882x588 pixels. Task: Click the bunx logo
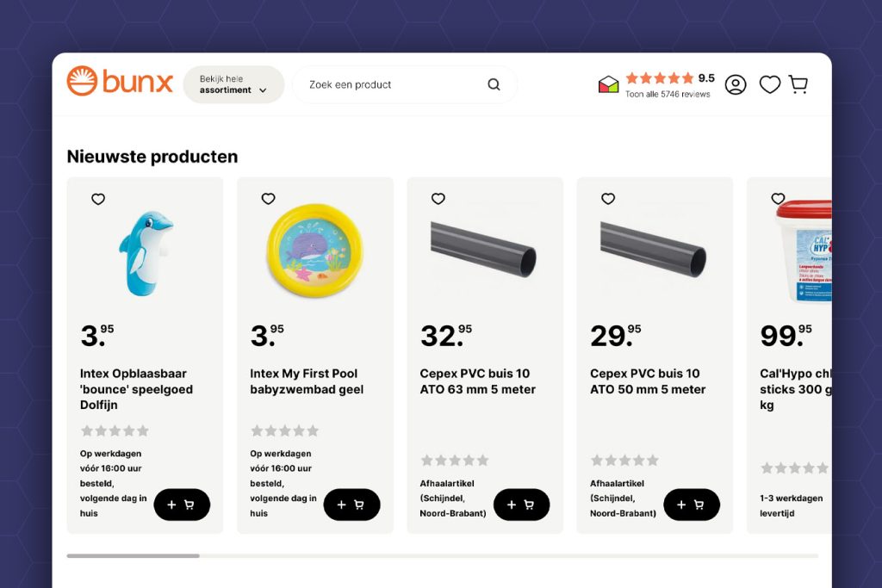120,82
